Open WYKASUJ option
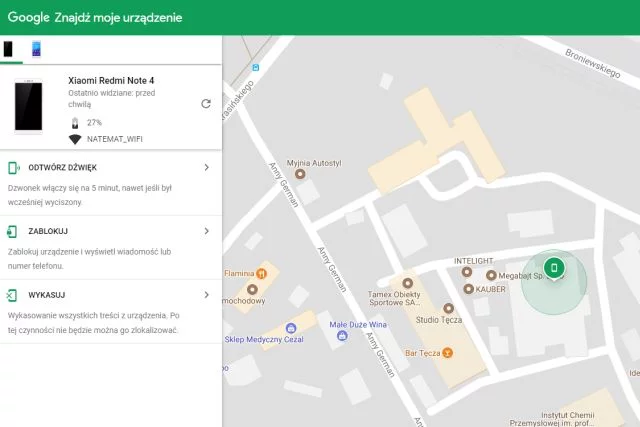Screen dimensions: 640x427 coord(111,312)
